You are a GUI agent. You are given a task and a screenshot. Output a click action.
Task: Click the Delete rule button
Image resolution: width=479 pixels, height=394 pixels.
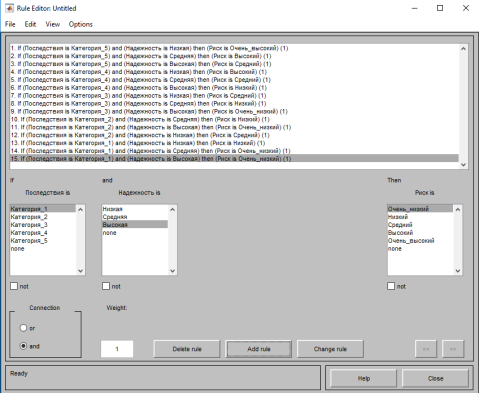[x=187, y=349]
